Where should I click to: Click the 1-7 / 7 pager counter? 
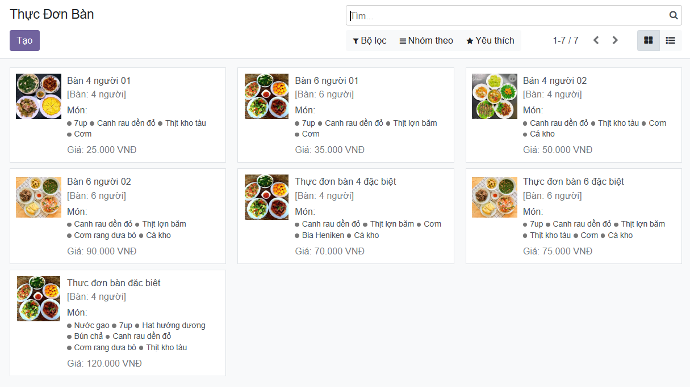(565, 41)
